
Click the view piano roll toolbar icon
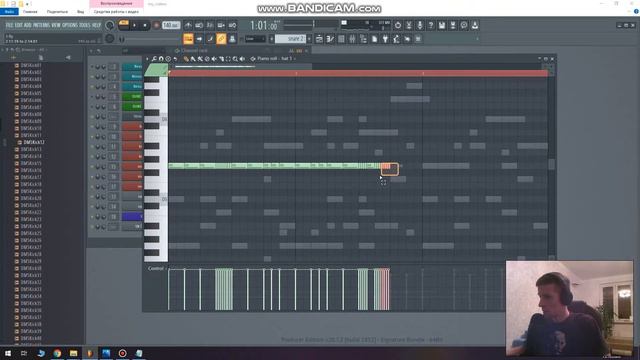(330, 39)
